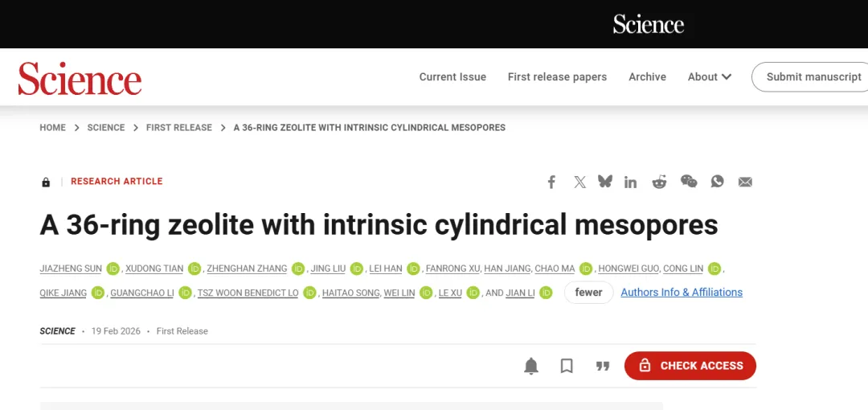Expand the About dropdown menu

[710, 77]
